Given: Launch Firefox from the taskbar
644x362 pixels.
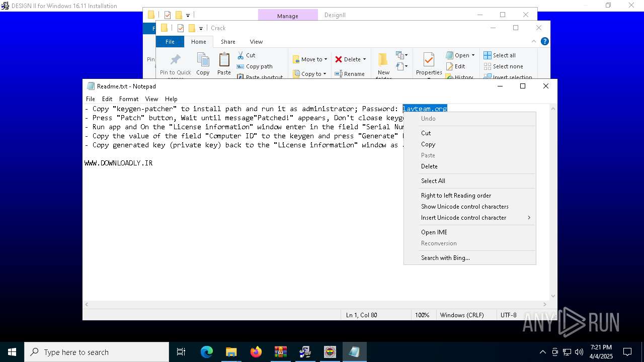Looking at the screenshot, I should click(x=256, y=352).
